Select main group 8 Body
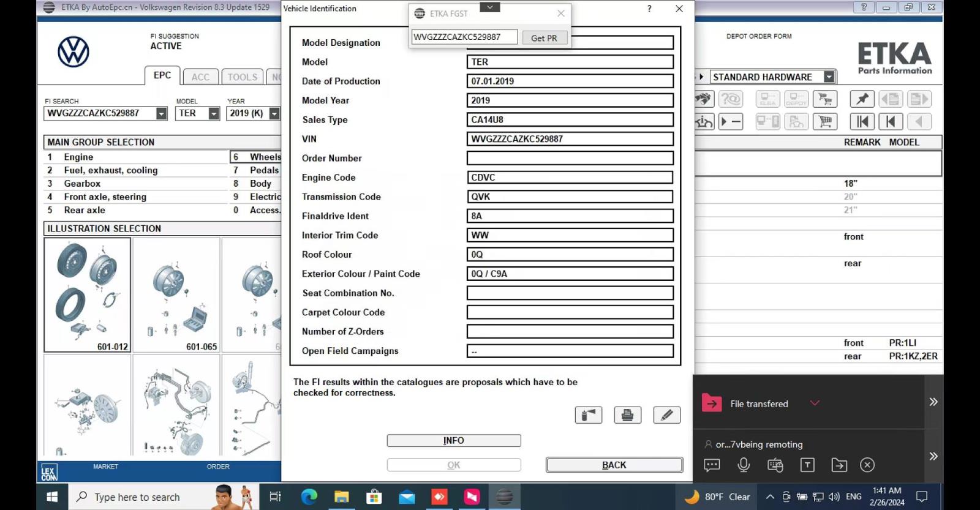The width and height of the screenshot is (980, 510). pyautogui.click(x=255, y=183)
